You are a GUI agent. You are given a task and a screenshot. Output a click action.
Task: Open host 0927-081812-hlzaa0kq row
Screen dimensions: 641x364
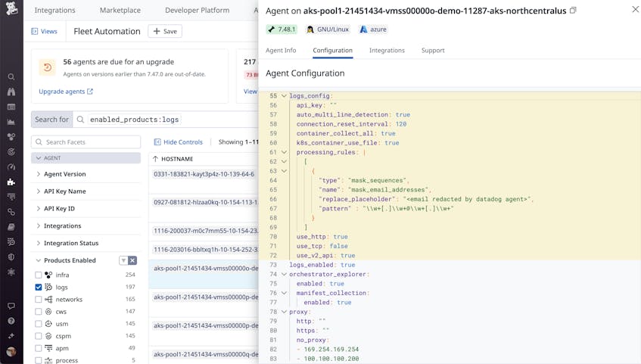click(205, 202)
